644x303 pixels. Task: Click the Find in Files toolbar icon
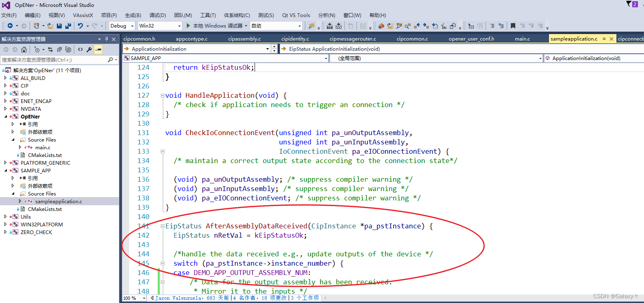tap(311, 26)
